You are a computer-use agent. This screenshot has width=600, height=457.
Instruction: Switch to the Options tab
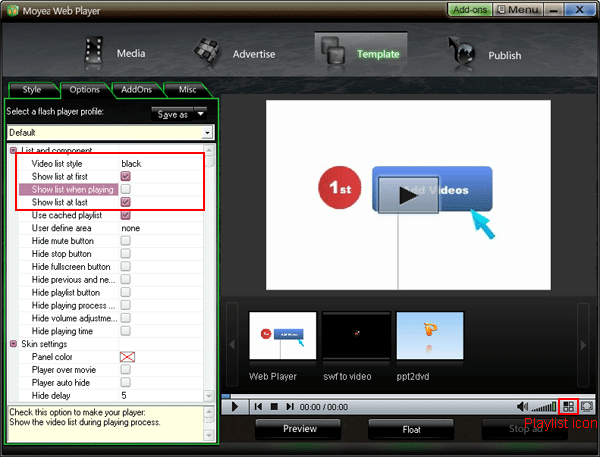coord(85,90)
